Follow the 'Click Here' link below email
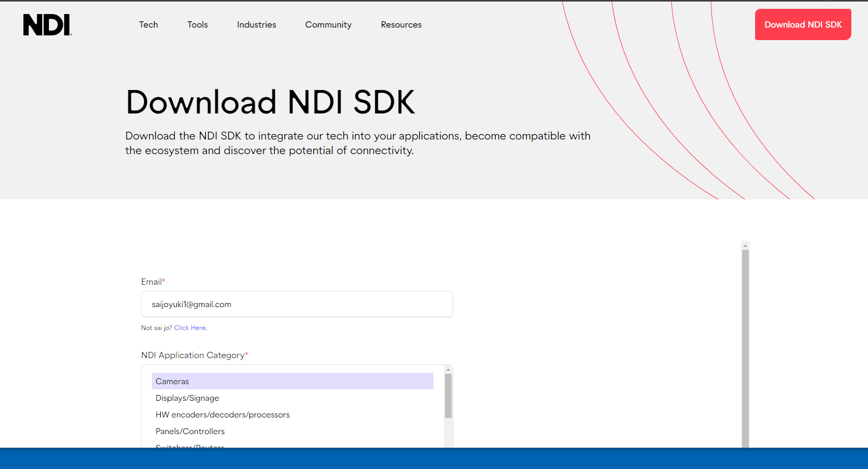The image size is (868, 469). pos(190,328)
